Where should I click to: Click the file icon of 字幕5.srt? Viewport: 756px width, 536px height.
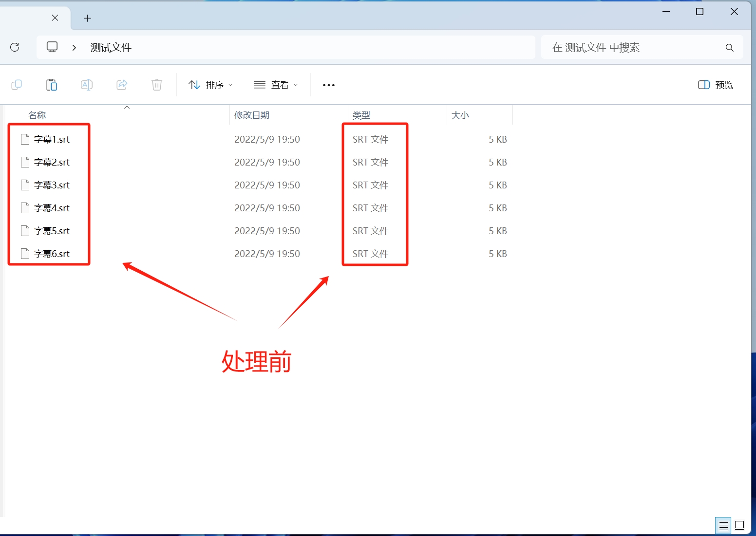25,231
